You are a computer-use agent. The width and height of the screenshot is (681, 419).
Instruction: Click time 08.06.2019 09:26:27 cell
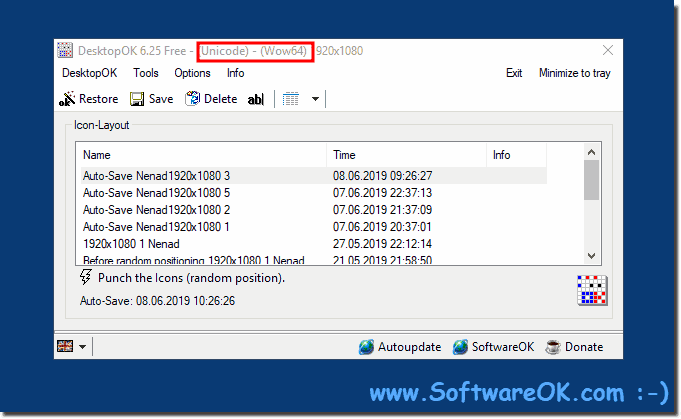tap(382, 176)
